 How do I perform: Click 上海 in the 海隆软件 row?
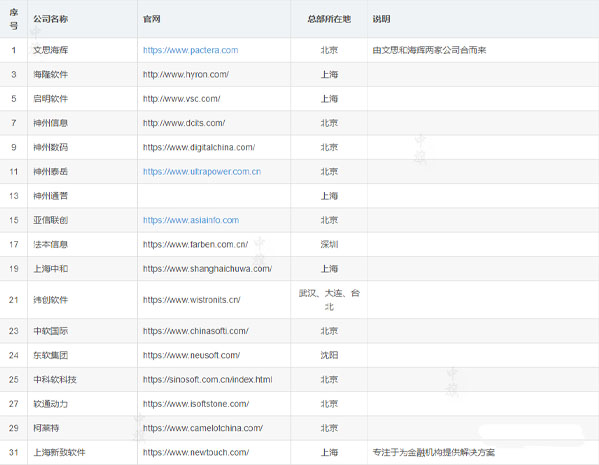point(329,75)
